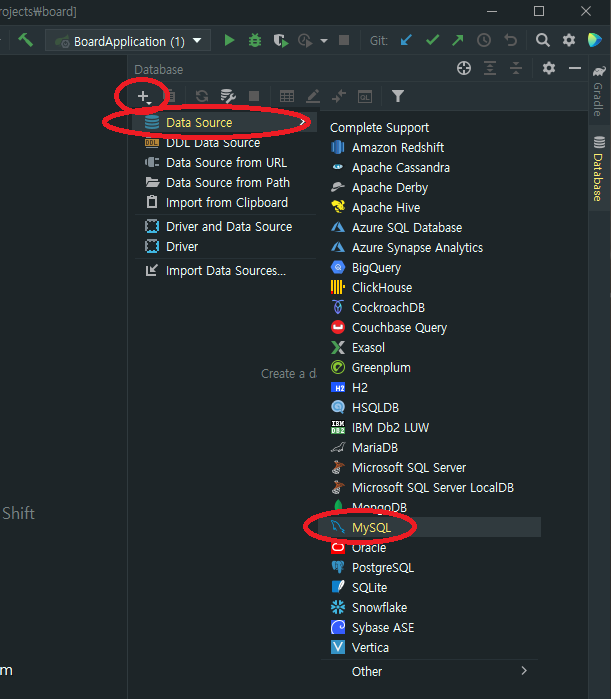Click the Edit Source pencil icon

pos(313,96)
